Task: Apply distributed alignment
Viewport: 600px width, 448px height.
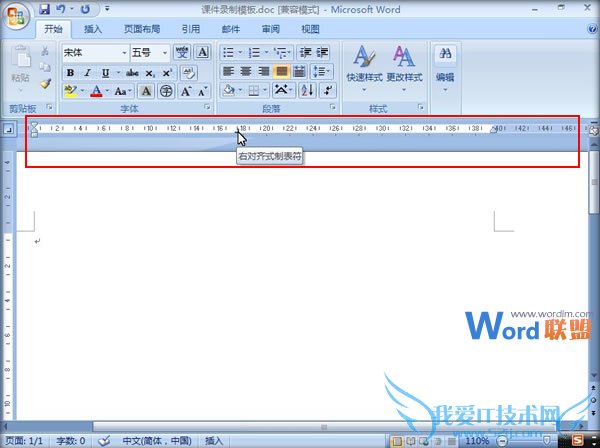Action: coord(299,71)
